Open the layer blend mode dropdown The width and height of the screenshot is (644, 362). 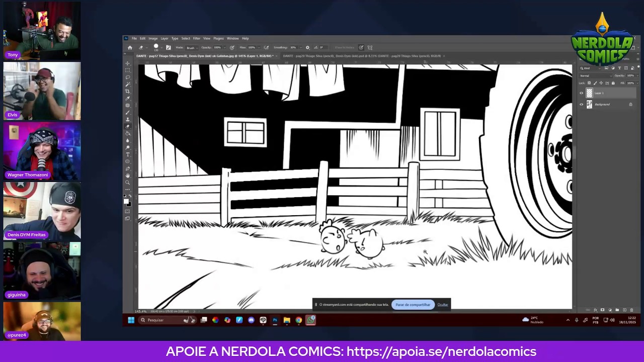[596, 76]
